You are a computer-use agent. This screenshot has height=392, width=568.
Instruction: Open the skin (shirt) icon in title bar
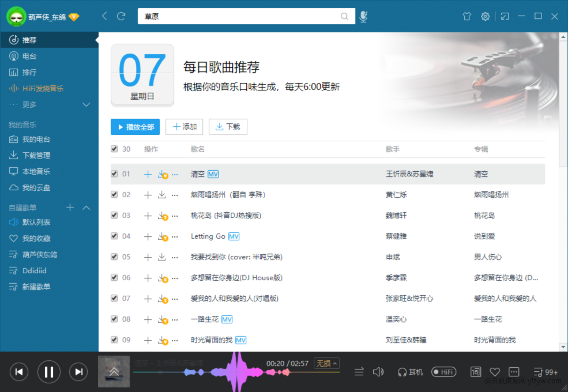click(467, 17)
